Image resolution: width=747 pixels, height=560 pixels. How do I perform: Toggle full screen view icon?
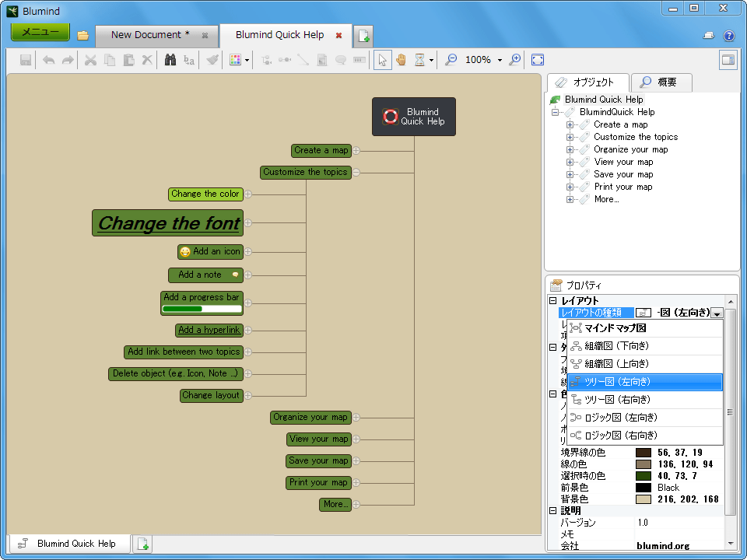coord(538,60)
